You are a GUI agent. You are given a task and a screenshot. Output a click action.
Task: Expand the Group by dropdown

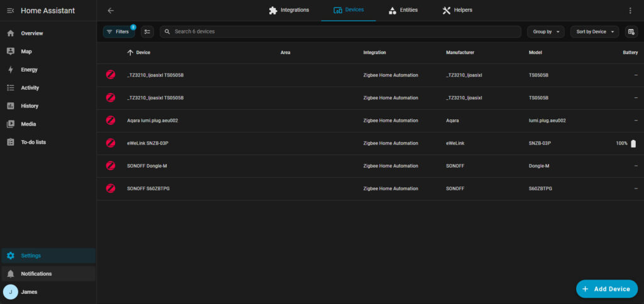pos(547,31)
